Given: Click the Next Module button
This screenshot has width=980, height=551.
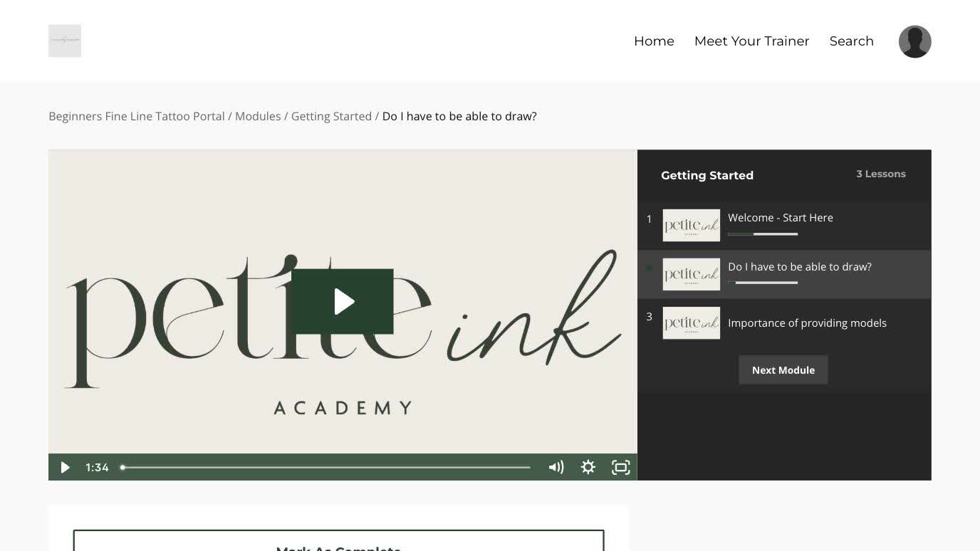Looking at the screenshot, I should [783, 370].
